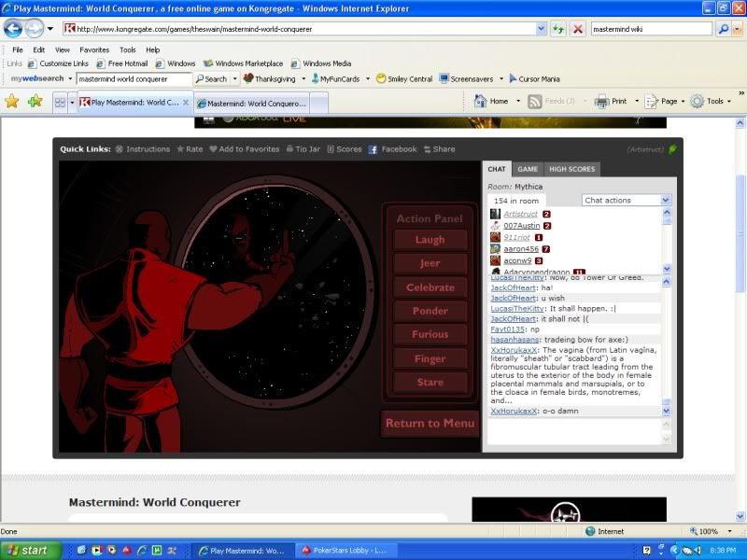Click the Laugh action button
Image resolution: width=747 pixels, height=560 pixels.
(430, 240)
